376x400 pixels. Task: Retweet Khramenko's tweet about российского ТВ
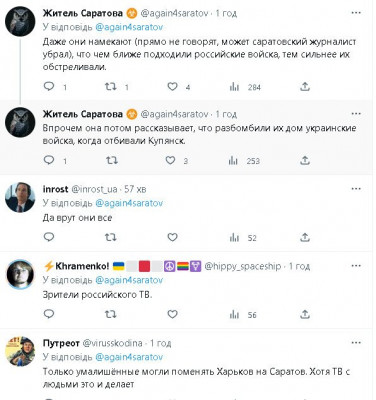click(x=111, y=314)
